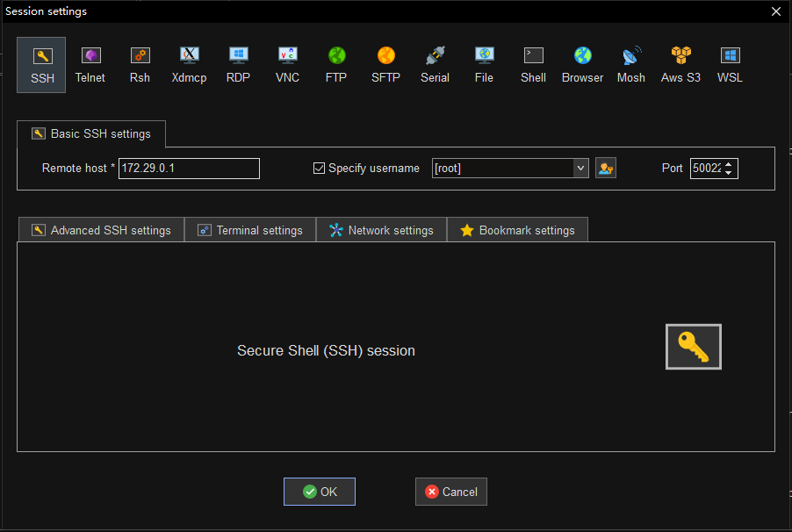The width and height of the screenshot is (792, 532).
Task: Select the WSL session icon
Action: coord(730,65)
